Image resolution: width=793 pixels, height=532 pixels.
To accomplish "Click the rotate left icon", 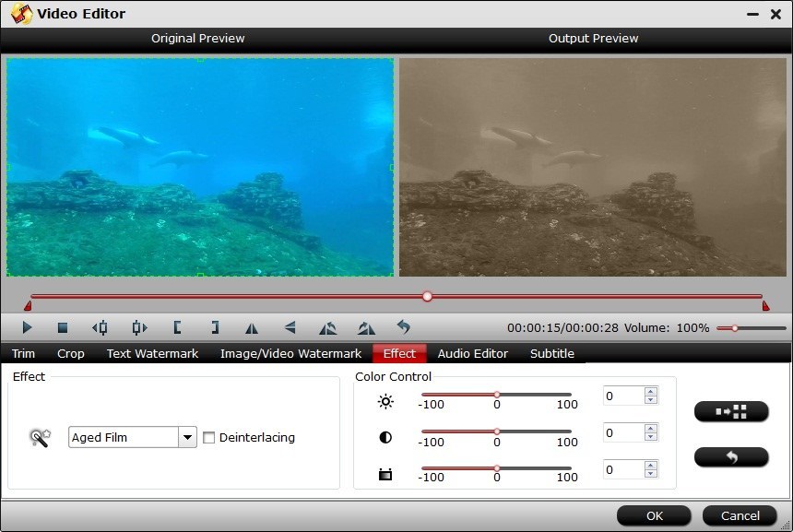I will (327, 327).
